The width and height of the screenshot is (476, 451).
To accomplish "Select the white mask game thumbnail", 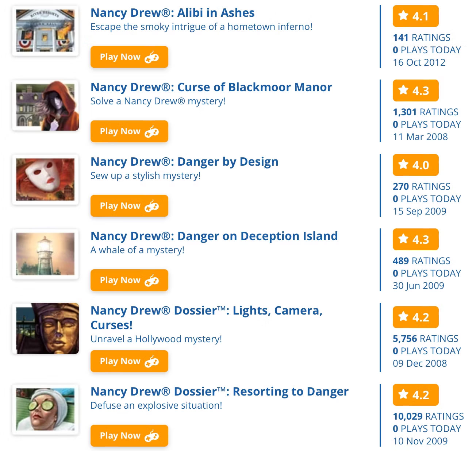I will (45, 180).
